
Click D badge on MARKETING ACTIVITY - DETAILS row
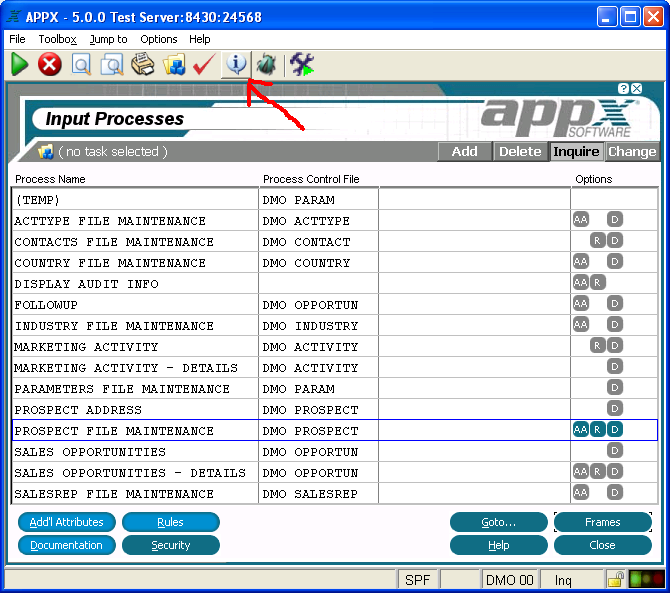click(x=615, y=367)
